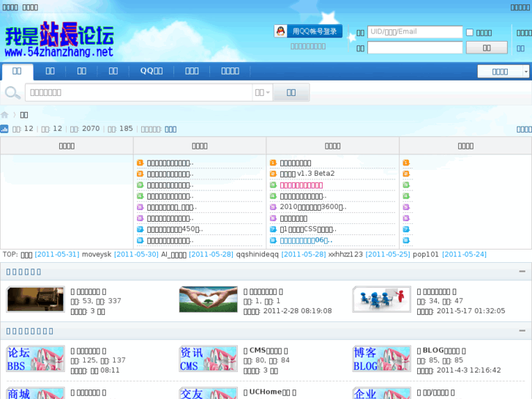
Task: Click the last post time '2011-5-17 01:32:05'
Action: (x=471, y=311)
